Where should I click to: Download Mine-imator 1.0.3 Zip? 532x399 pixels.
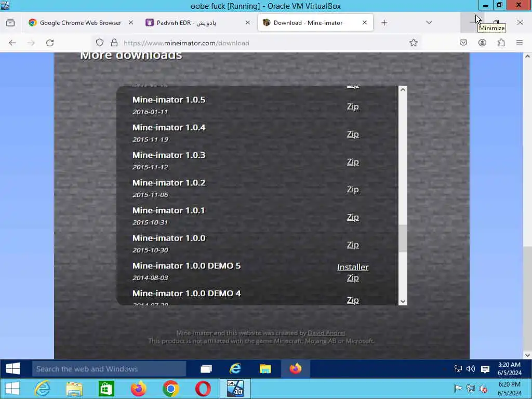353,162
